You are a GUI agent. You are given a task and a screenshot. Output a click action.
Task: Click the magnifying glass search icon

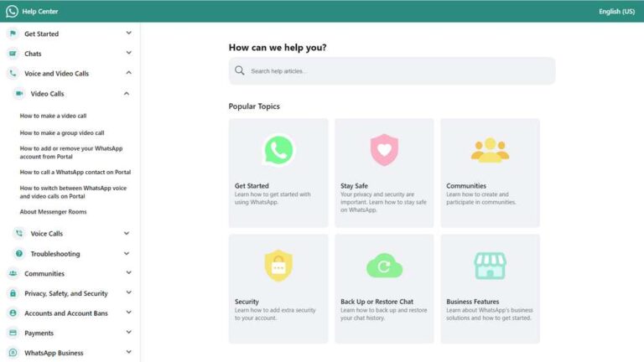point(240,71)
